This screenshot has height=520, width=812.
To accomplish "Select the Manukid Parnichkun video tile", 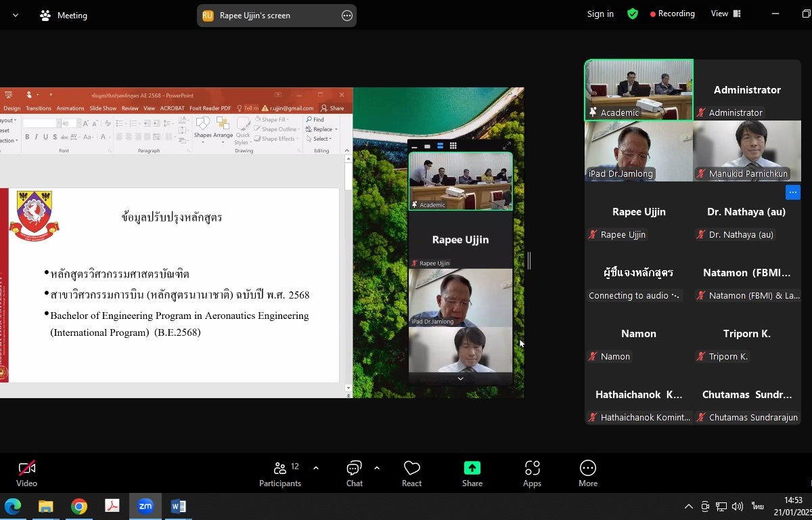I will (x=747, y=150).
